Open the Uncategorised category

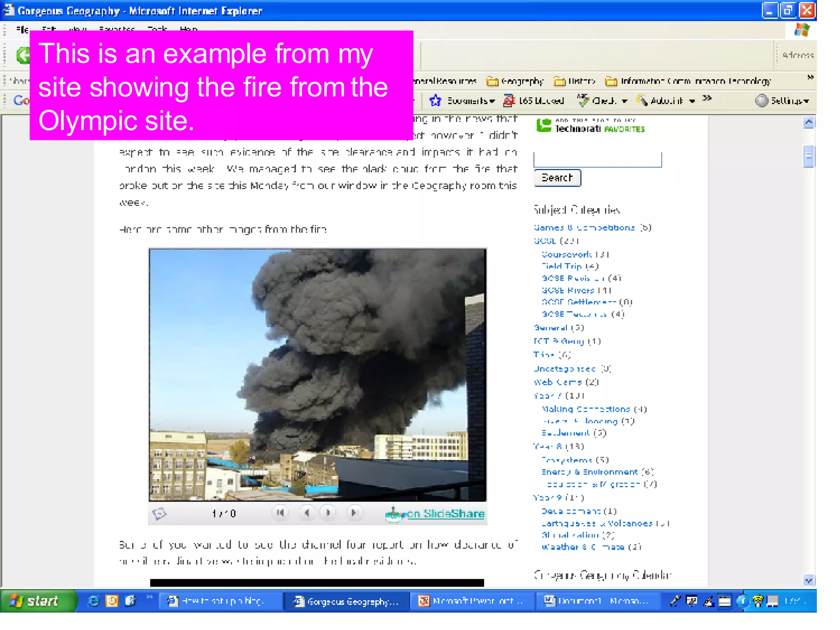click(564, 369)
